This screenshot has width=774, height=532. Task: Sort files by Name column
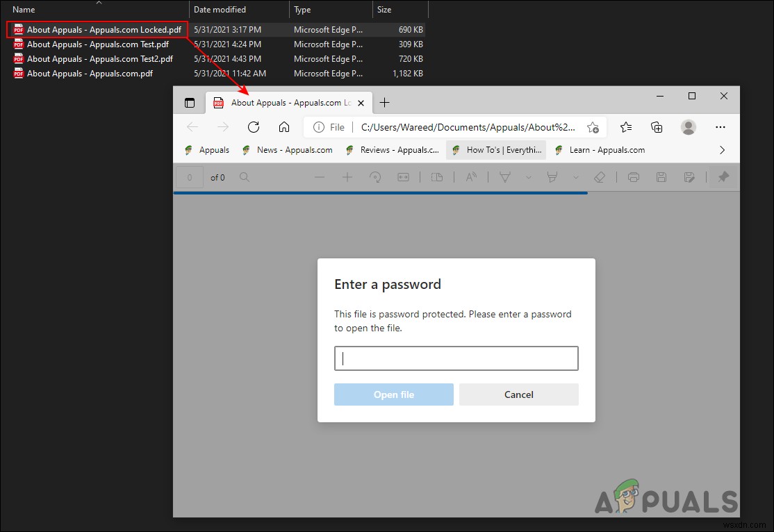click(24, 10)
